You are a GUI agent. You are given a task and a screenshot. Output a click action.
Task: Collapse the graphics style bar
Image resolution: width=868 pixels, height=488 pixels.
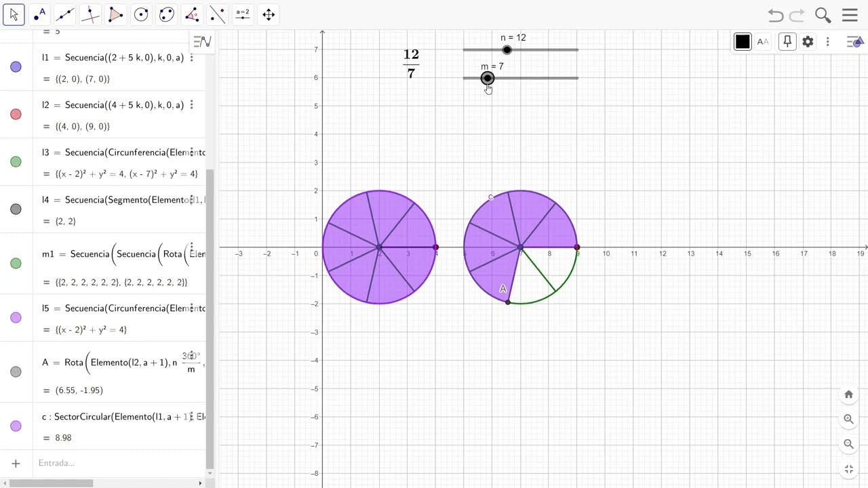[854, 42]
